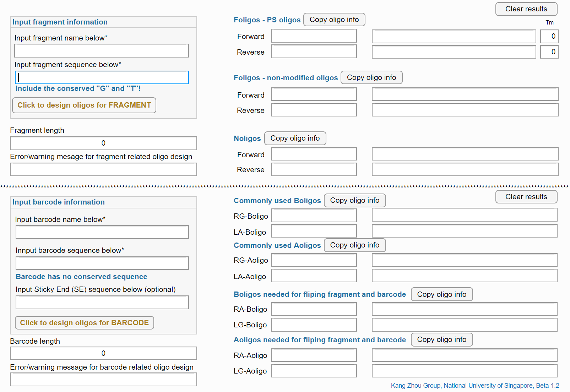
Task: Click to design oligos for BARCODE button
Action: [85, 323]
